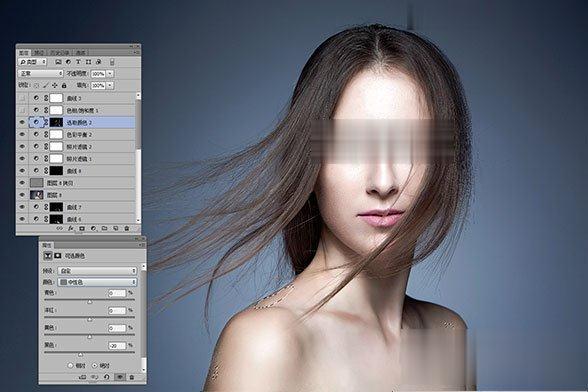Click the add layer style fx icon
This screenshot has height=392, width=588.
point(70,228)
